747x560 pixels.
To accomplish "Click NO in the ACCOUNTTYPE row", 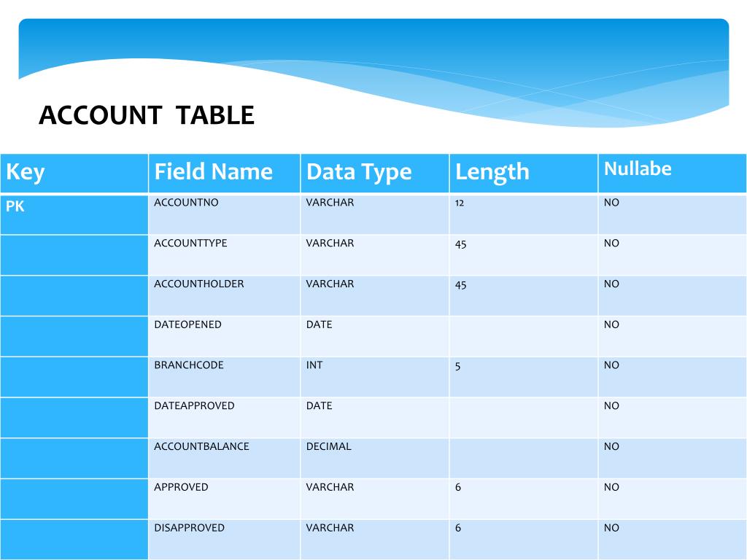I will (x=611, y=243).
